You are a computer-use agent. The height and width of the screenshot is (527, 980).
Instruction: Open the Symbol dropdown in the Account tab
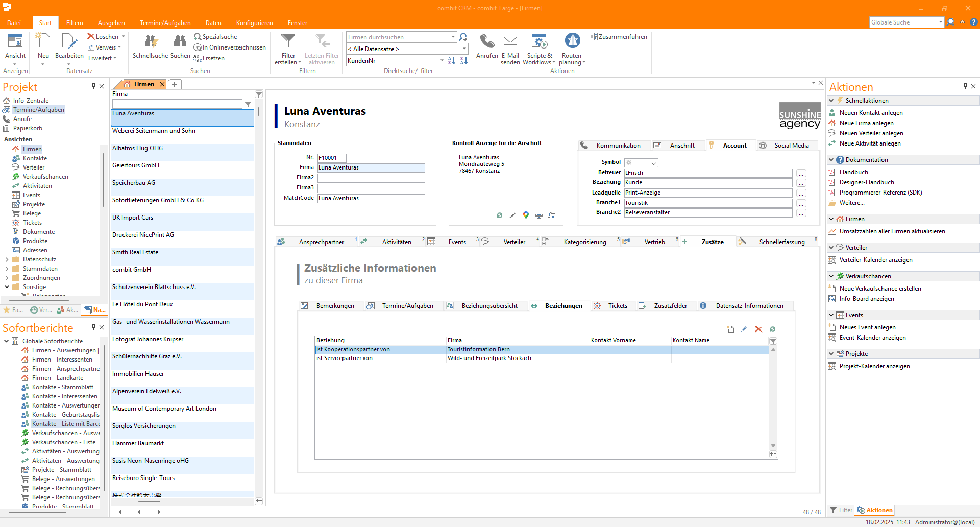(x=654, y=163)
